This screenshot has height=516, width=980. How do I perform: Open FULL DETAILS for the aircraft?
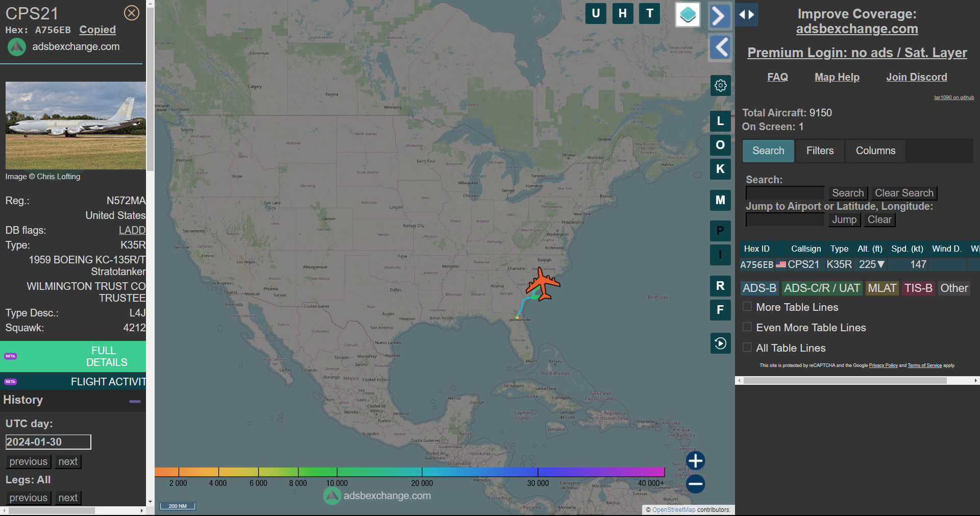(x=73, y=356)
